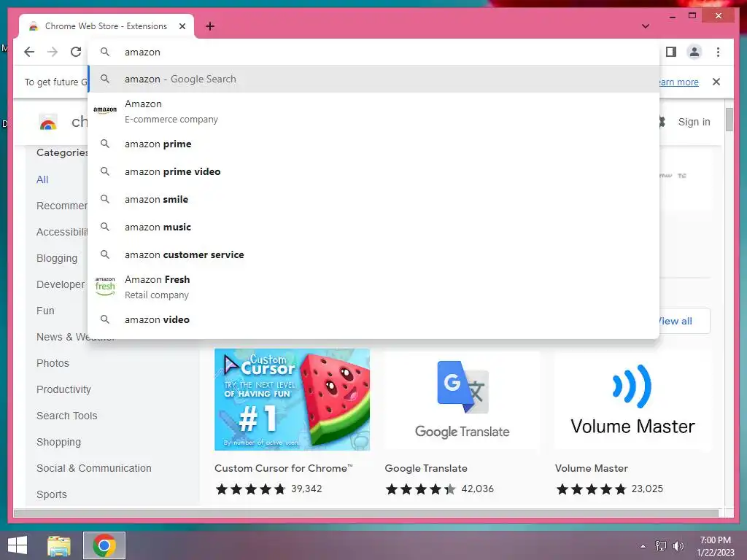Click search icon beside amazon music
Screen dimensions: 747x560
tap(105, 226)
